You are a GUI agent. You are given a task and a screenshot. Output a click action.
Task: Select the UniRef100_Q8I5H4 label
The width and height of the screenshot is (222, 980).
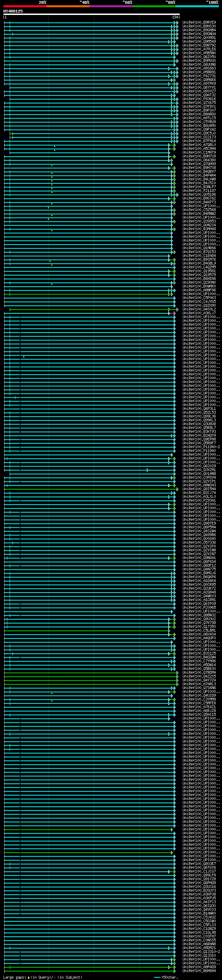[x=199, y=489]
